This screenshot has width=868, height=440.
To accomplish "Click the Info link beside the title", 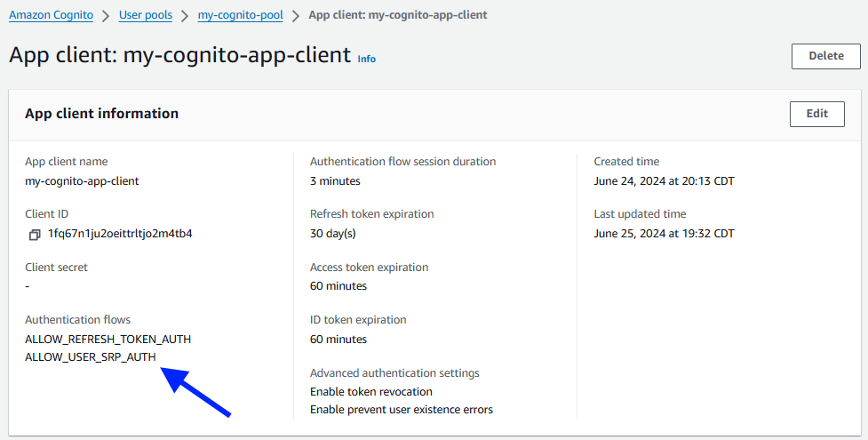I will pyautogui.click(x=366, y=59).
